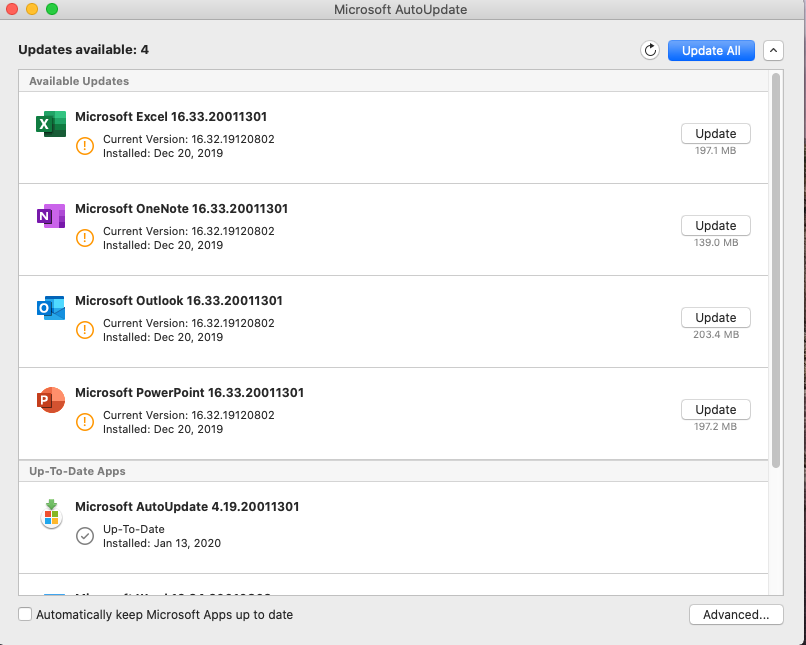Click the 'Available Updates' section header

[79, 81]
